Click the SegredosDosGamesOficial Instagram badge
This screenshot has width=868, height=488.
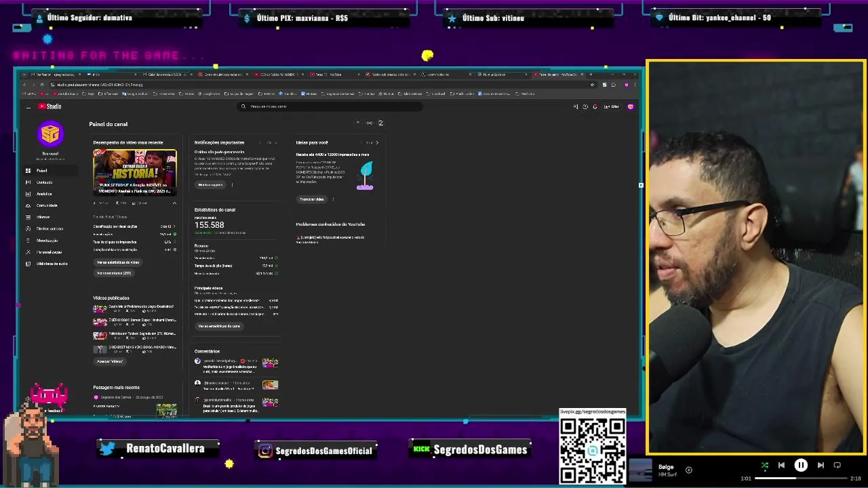pos(316,451)
